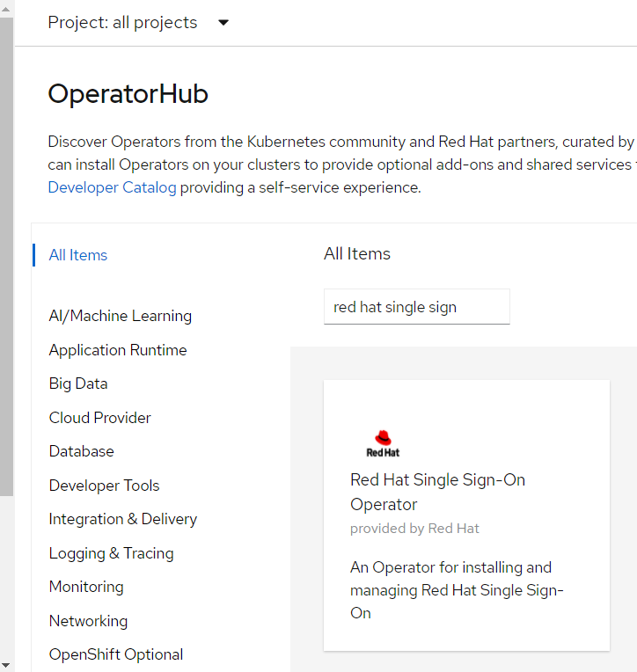Filter by Application Runtime category
This screenshot has height=672, width=637.
[118, 350]
